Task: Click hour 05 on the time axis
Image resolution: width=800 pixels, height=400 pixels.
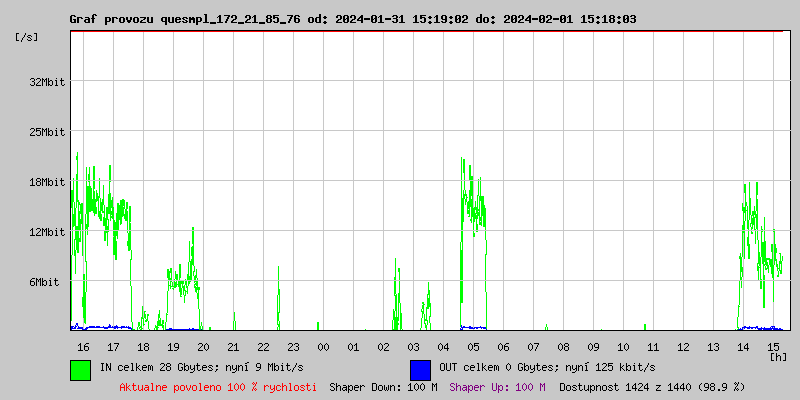Action: [473, 346]
